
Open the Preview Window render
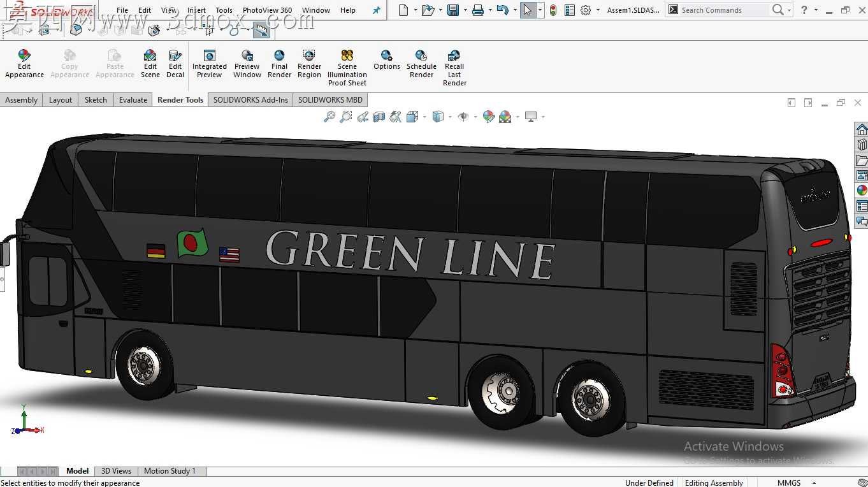pos(247,64)
